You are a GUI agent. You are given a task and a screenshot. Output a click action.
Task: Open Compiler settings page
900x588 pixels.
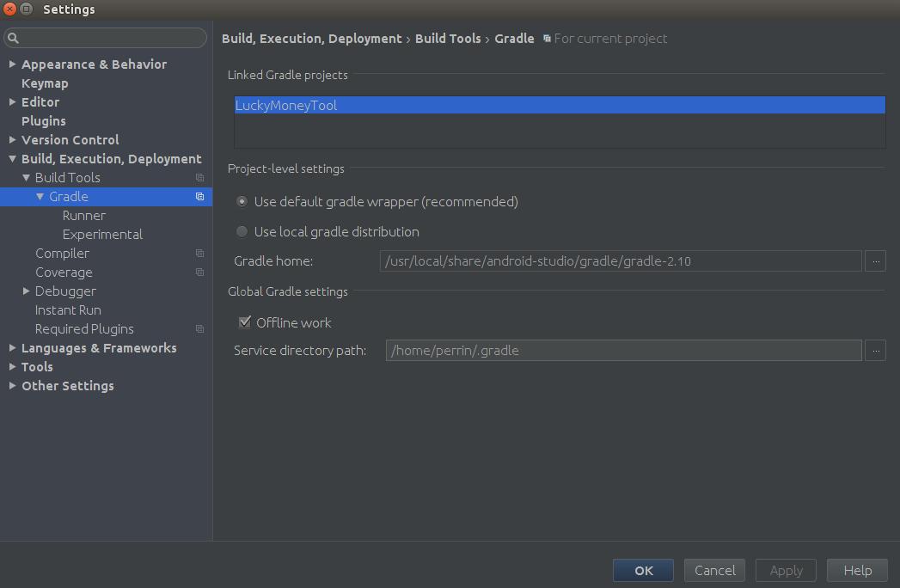(62, 254)
